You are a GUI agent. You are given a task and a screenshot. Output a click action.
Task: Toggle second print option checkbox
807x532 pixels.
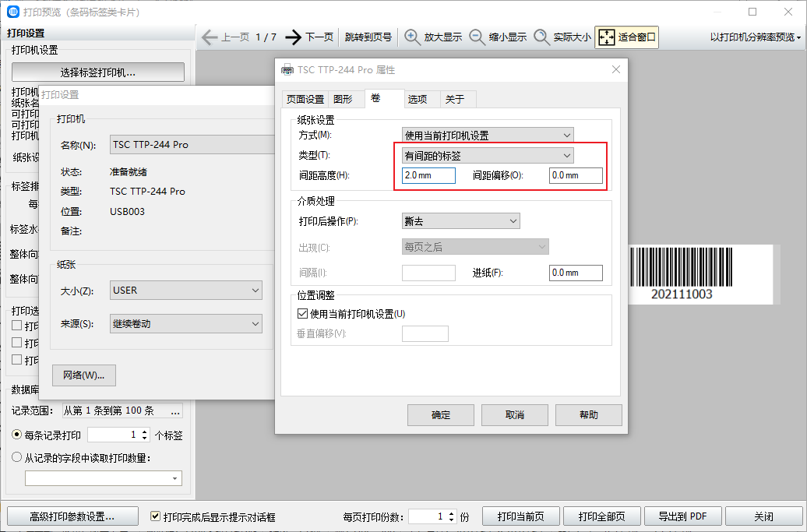[x=16, y=343]
